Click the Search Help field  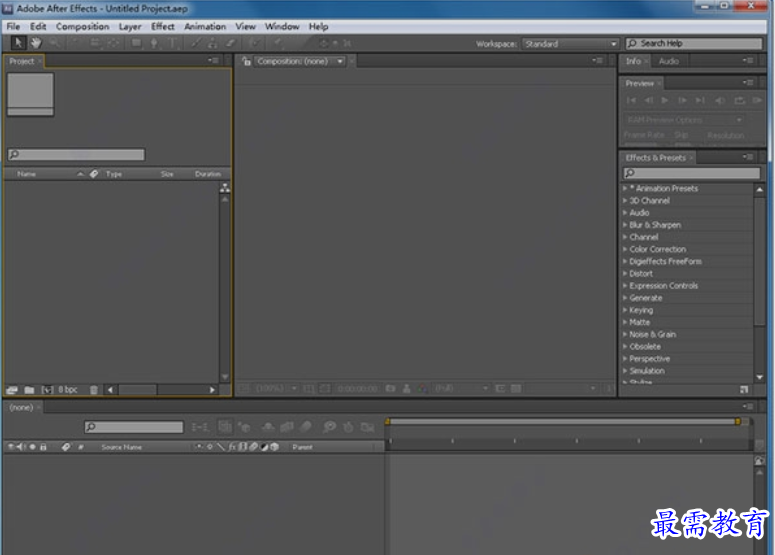693,43
